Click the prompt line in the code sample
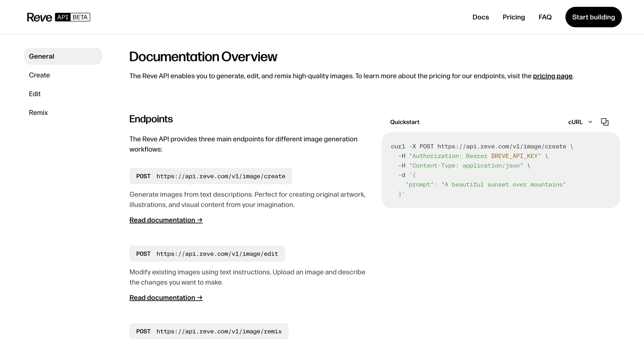The width and height of the screenshot is (644, 347). tap(486, 185)
